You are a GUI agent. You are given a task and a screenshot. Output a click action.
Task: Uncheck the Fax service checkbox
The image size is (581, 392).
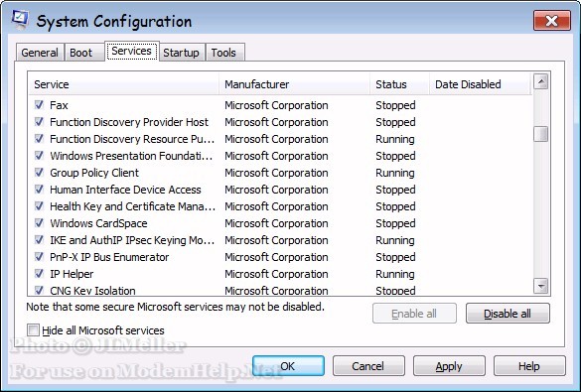(39, 105)
